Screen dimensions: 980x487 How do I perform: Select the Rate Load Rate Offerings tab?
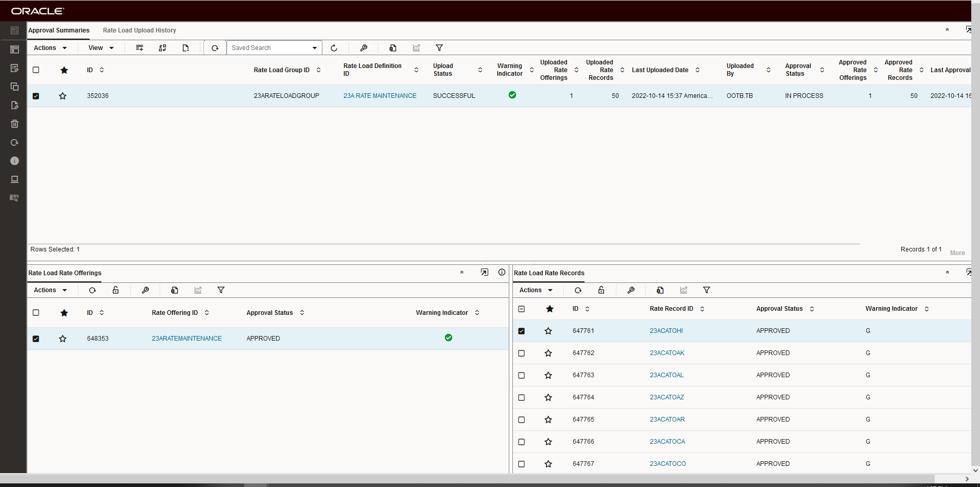click(x=65, y=273)
